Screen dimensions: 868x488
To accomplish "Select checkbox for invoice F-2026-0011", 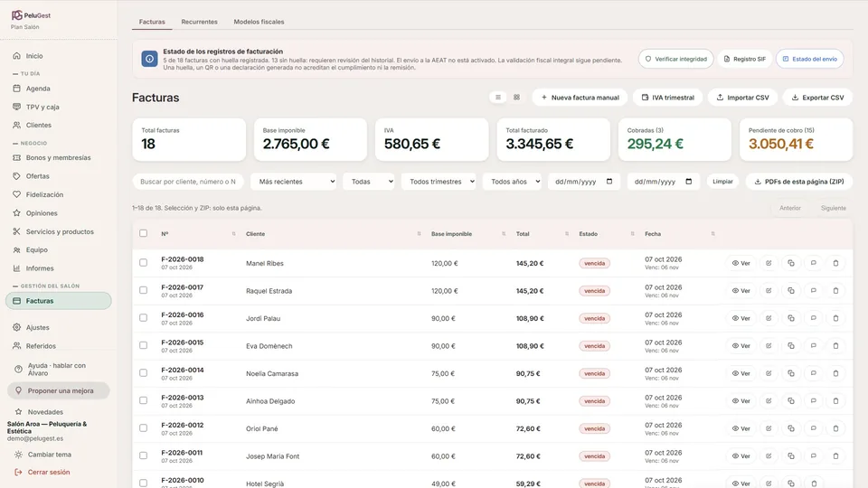I will pos(144,455).
